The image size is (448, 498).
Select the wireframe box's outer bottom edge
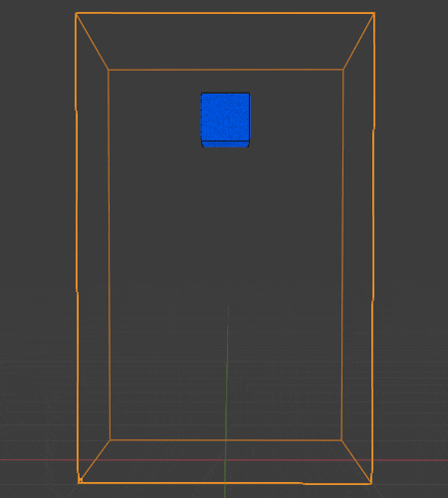click(x=225, y=483)
